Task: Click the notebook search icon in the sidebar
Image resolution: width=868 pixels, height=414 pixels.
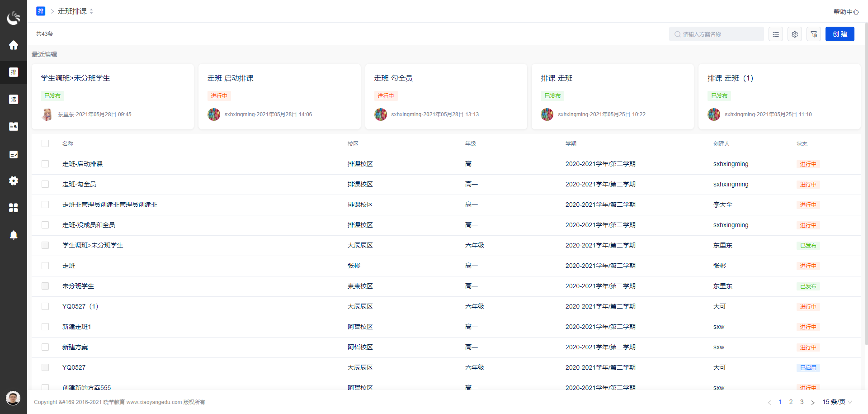Action: (x=14, y=127)
